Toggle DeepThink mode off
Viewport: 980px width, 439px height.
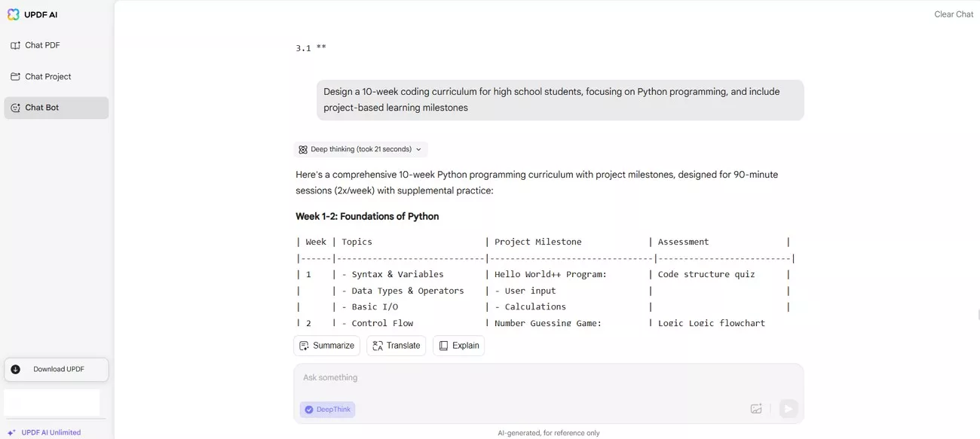click(327, 409)
